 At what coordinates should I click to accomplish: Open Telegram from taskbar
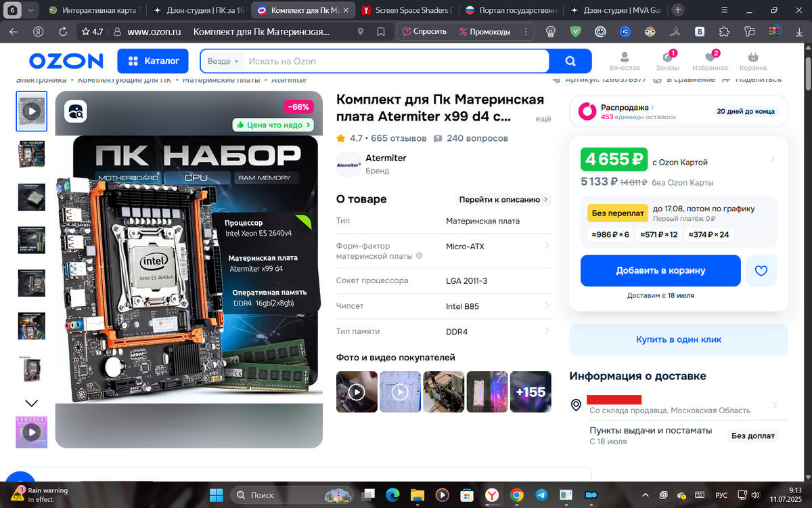(x=541, y=494)
